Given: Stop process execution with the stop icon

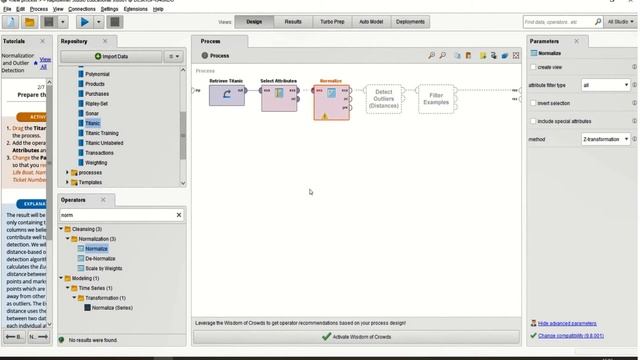Looking at the screenshot, I should coord(115,22).
